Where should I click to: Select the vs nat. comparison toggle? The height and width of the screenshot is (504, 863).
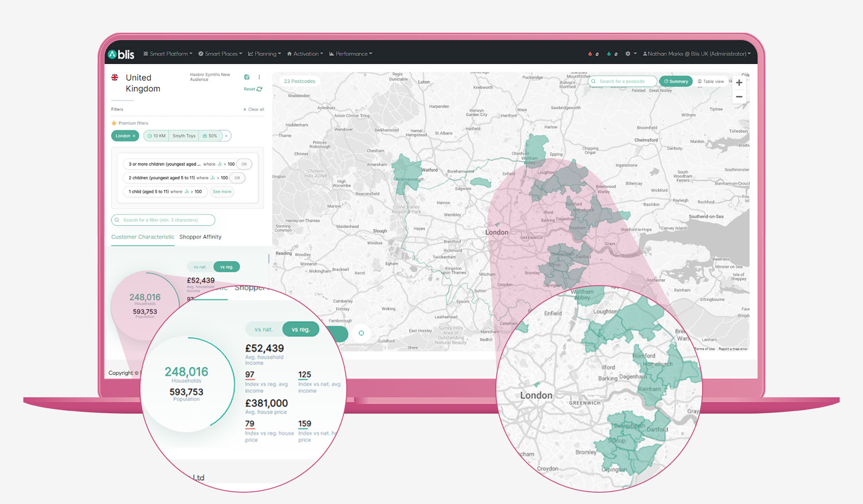click(x=200, y=267)
